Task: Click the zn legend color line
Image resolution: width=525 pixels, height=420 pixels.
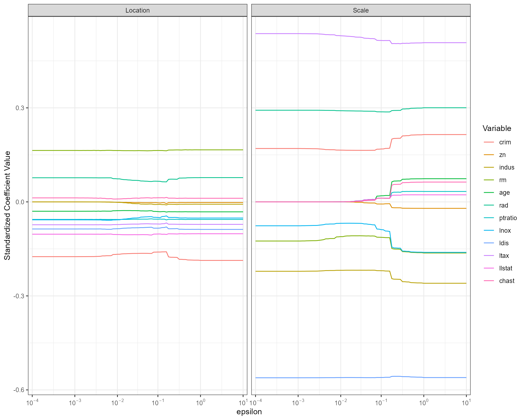Action: (489, 155)
